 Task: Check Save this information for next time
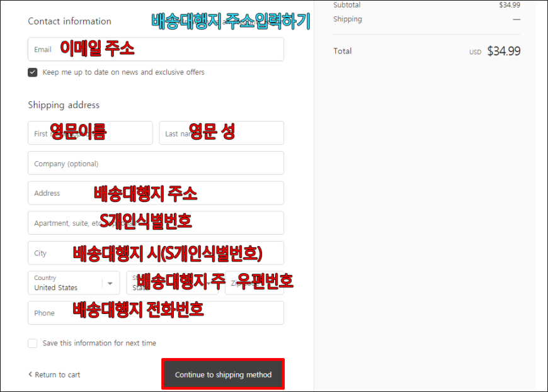point(33,343)
